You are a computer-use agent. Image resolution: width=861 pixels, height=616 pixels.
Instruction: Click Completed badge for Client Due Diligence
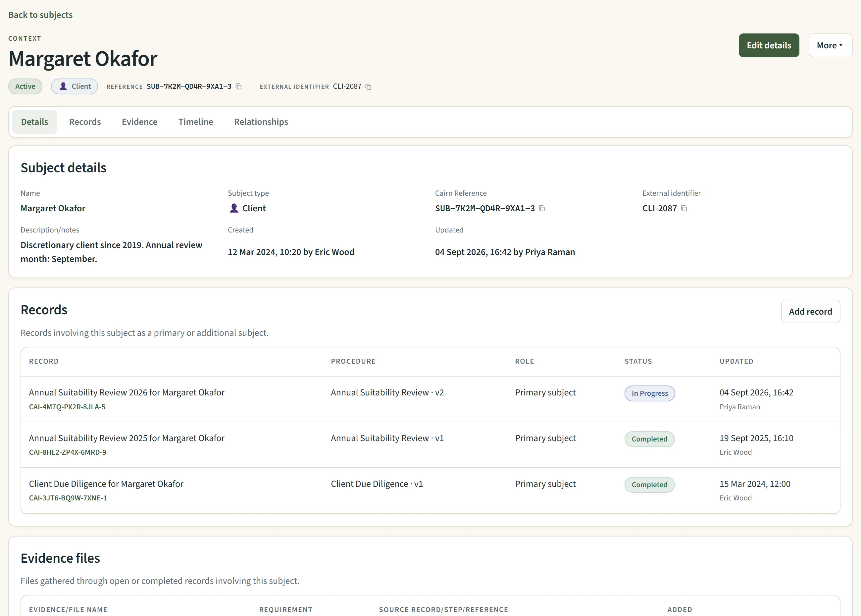pos(649,485)
